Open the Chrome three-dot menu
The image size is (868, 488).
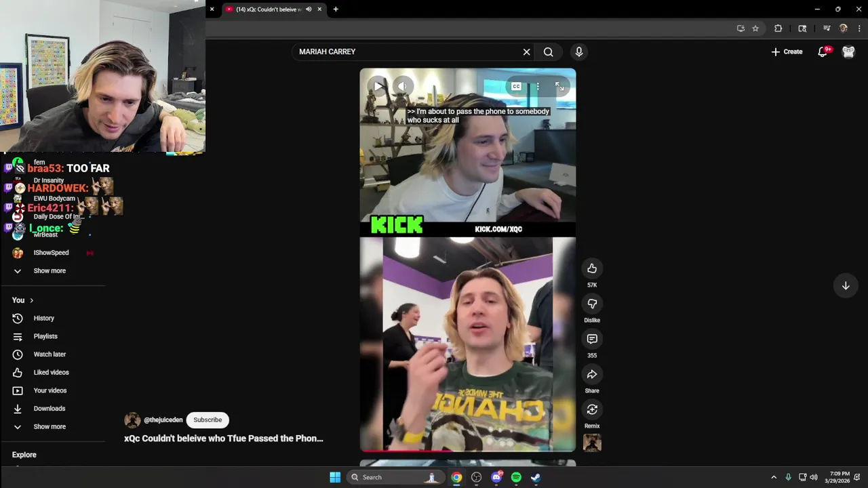point(859,28)
